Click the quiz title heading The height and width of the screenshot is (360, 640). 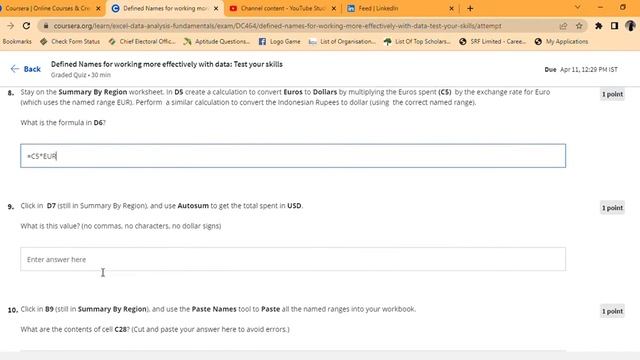click(167, 64)
